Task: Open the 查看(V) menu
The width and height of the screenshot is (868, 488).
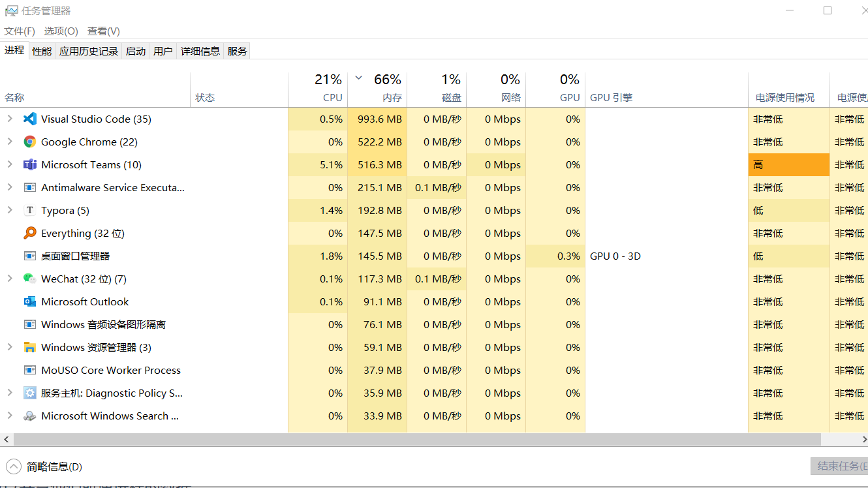Action: (x=104, y=31)
